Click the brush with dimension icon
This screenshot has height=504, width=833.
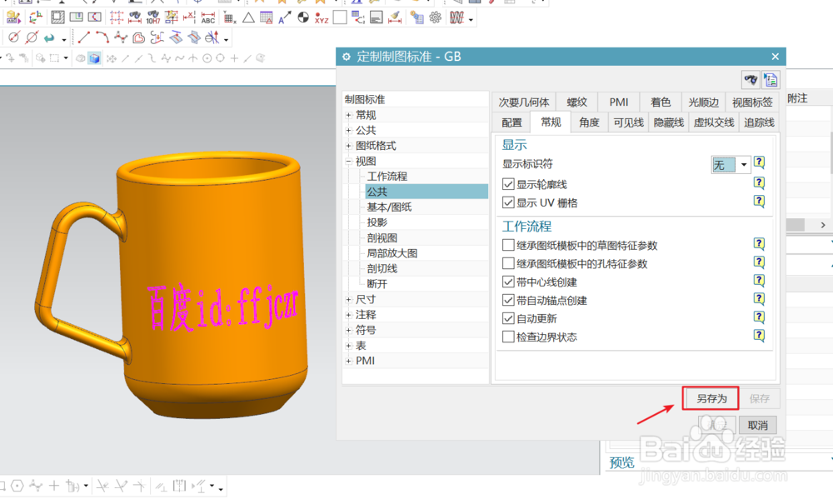pyautogui.click(x=395, y=17)
